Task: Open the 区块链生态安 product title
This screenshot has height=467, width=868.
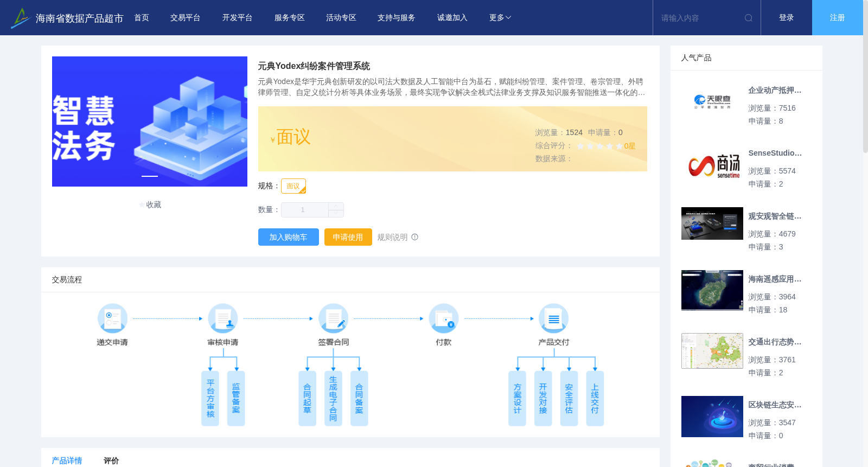Action: pos(775,405)
